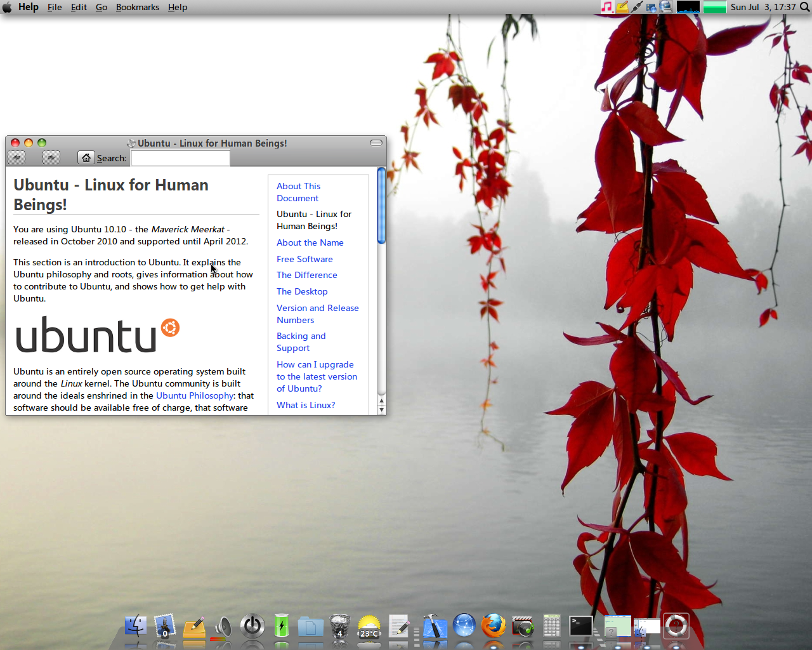Click the globe with computer tray icon
The height and width of the screenshot is (650, 812).
[665, 7]
